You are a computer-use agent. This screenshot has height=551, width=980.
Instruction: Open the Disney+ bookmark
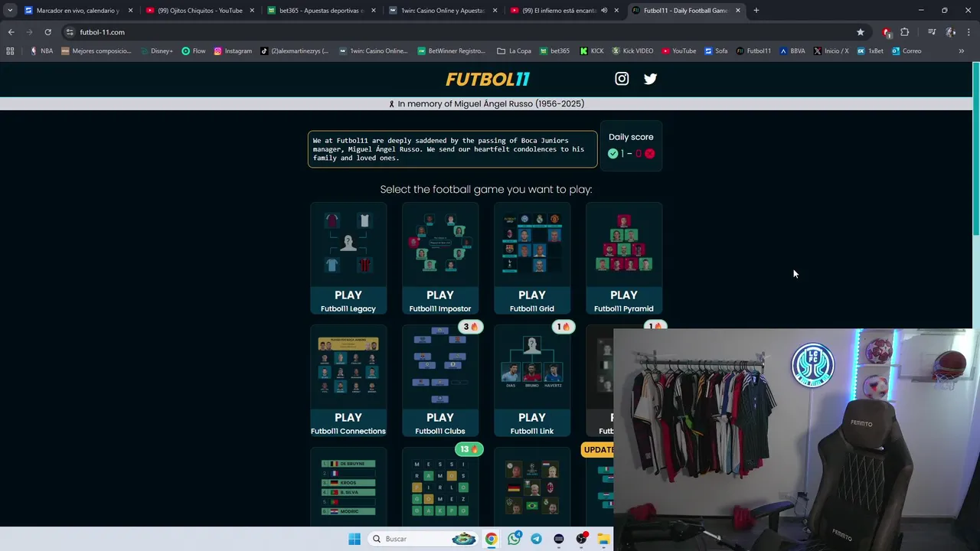tap(157, 51)
